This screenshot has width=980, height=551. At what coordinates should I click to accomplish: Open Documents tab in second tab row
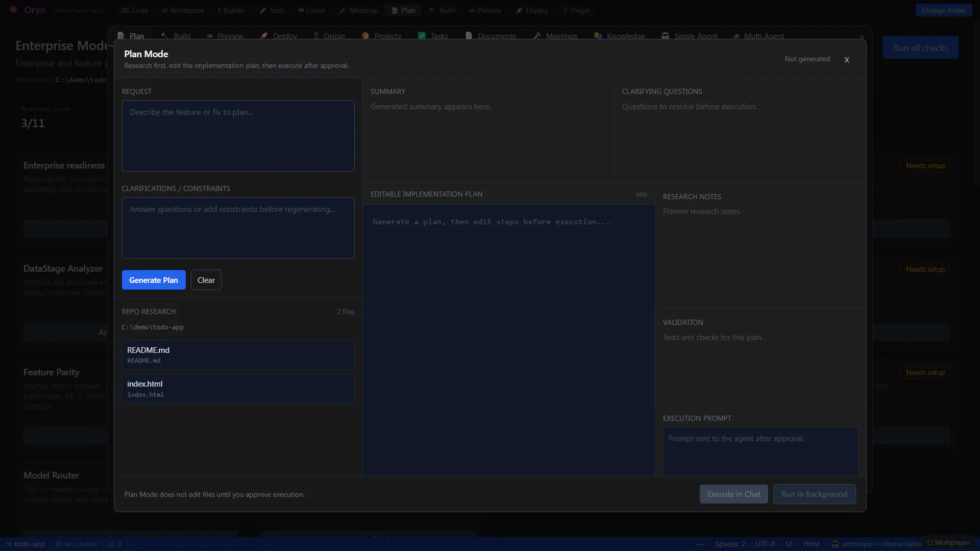click(x=491, y=36)
